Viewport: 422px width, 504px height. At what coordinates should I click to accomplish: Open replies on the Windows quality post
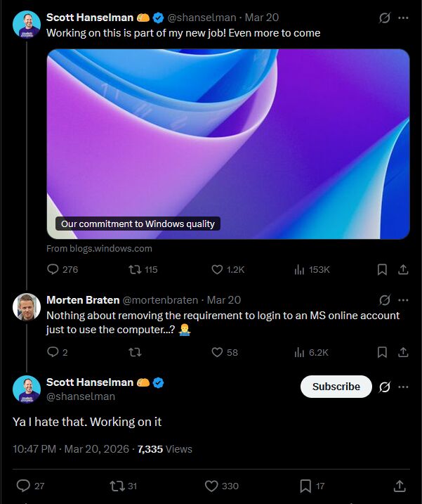62,269
